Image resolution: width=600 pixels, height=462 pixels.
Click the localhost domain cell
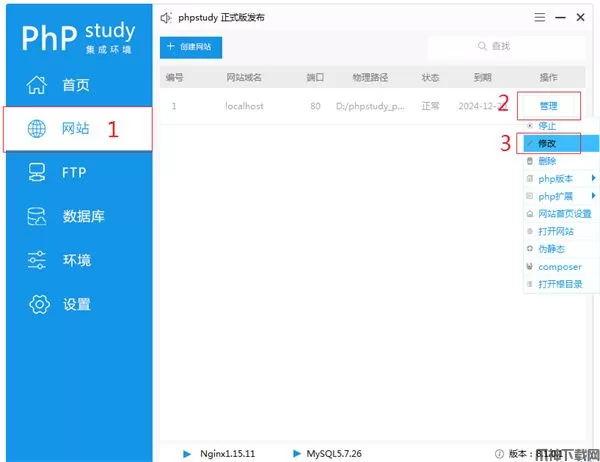pyautogui.click(x=244, y=106)
